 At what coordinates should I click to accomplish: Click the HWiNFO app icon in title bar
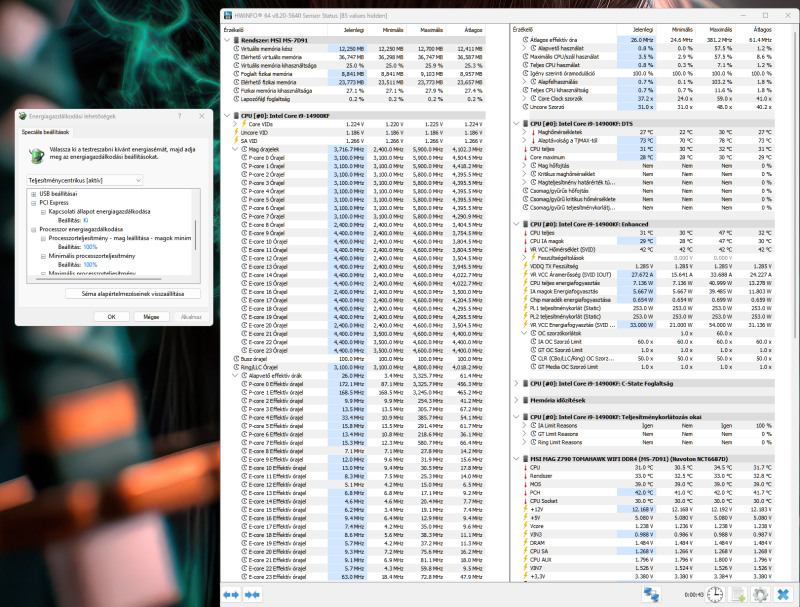point(228,15)
